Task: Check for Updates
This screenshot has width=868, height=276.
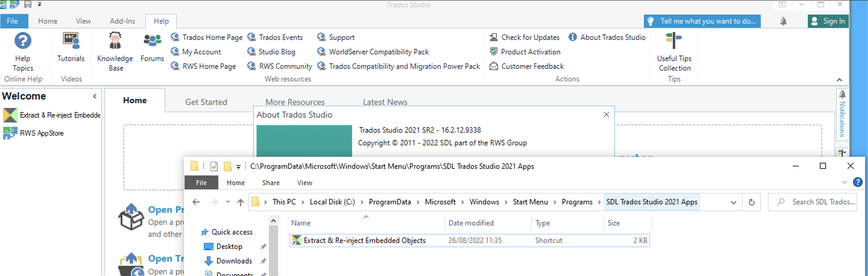Action: coord(524,37)
